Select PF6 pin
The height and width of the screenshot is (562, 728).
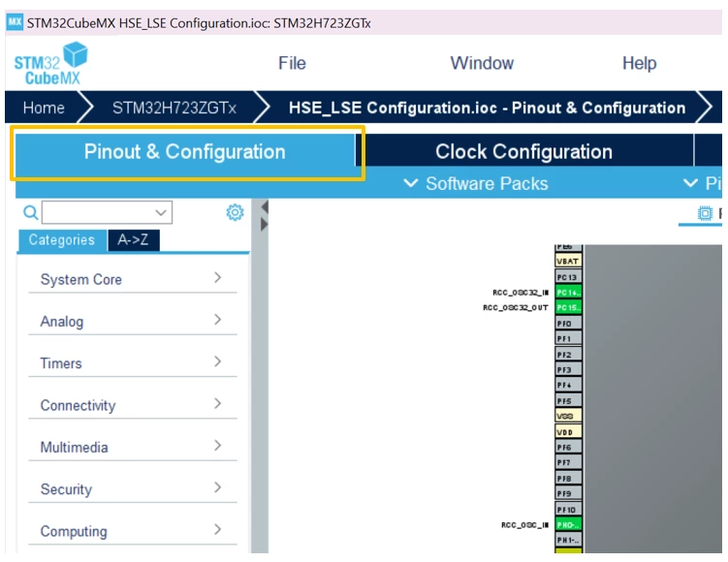pyautogui.click(x=568, y=448)
